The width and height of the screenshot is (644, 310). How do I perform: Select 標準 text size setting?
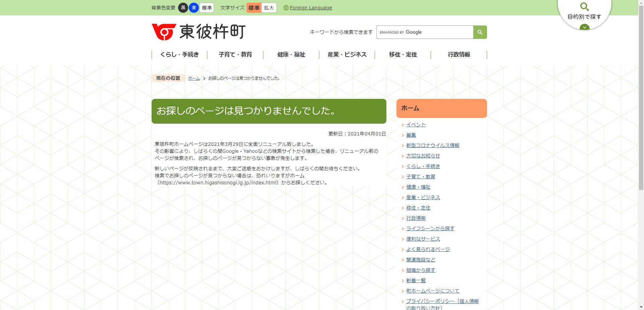(254, 7)
